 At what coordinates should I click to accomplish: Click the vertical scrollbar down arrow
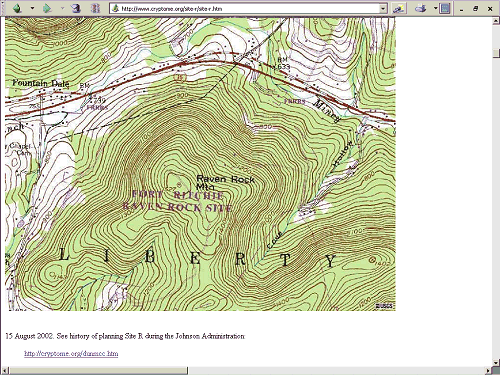[496, 363]
